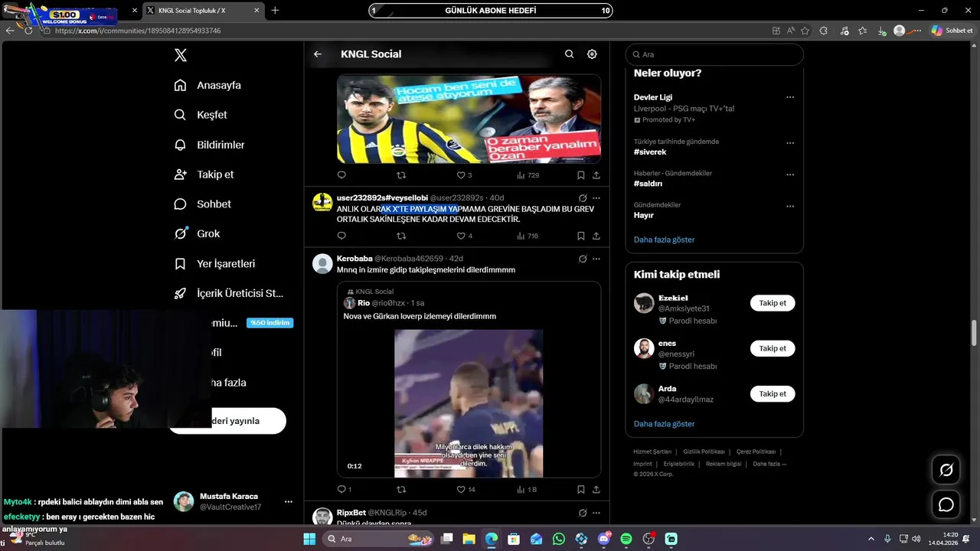Screen dimensions: 980x551
Task: Click into the Ara search field on X
Action: tap(714, 54)
